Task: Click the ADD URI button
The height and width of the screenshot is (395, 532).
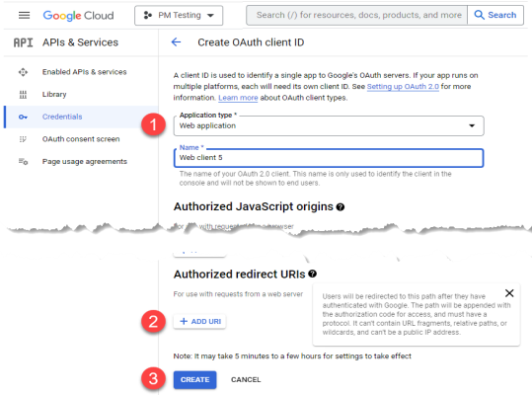Action: click(x=199, y=321)
